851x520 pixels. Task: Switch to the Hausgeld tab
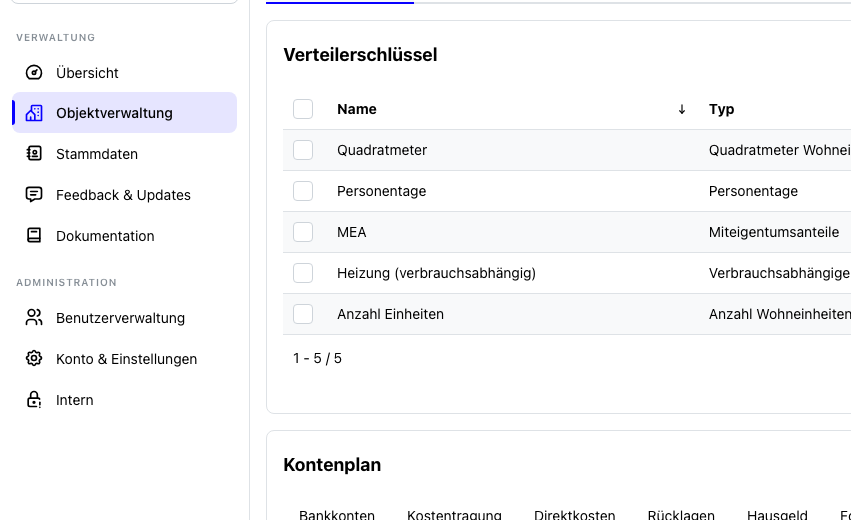(x=777, y=514)
